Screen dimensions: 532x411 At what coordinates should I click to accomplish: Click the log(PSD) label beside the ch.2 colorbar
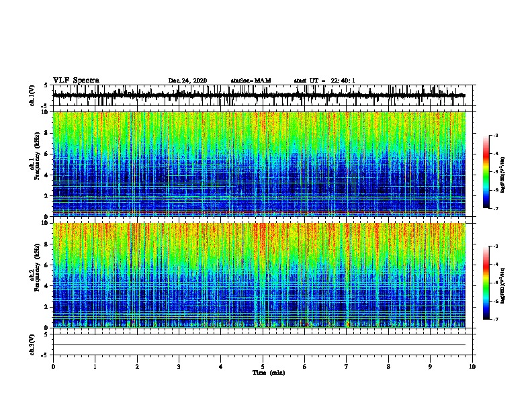tap(502, 285)
